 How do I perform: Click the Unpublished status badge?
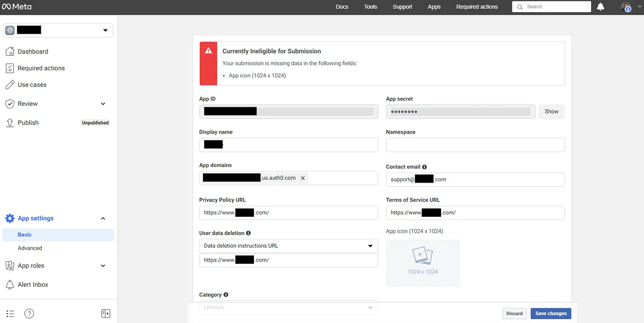[x=95, y=123]
